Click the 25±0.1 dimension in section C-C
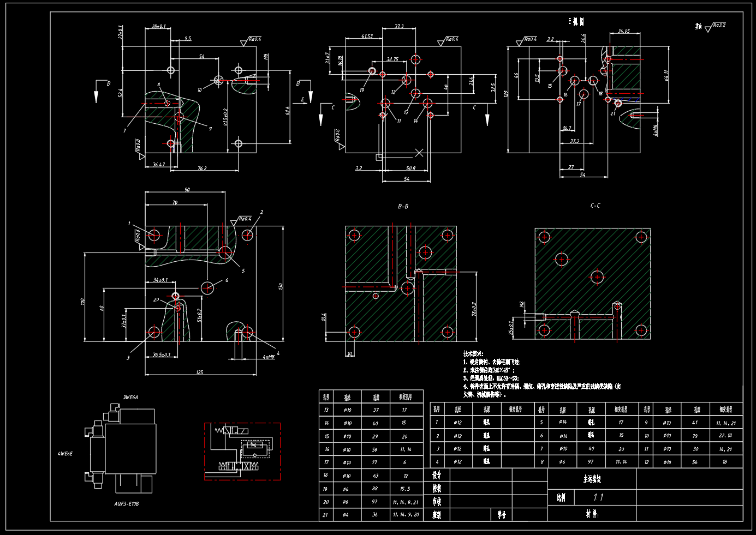 (x=510, y=327)
